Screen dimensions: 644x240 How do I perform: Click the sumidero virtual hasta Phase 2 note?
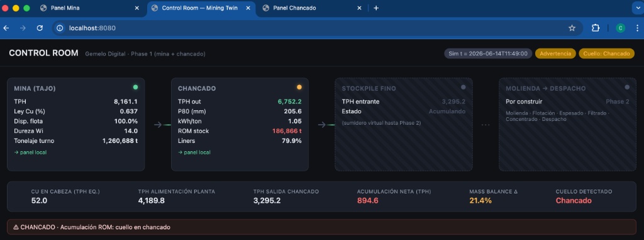(381, 123)
